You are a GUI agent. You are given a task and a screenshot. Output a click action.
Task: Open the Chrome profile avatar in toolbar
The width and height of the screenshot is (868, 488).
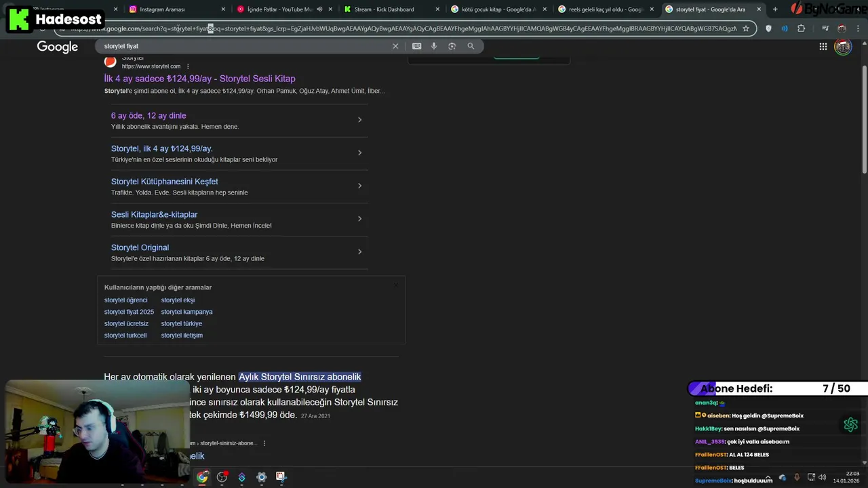[x=842, y=28]
